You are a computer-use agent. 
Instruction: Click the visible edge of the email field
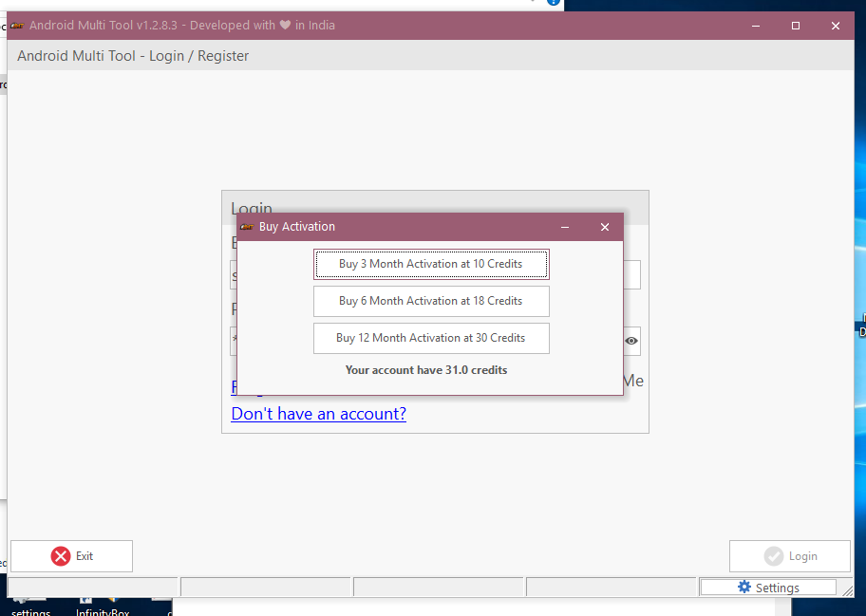point(632,275)
